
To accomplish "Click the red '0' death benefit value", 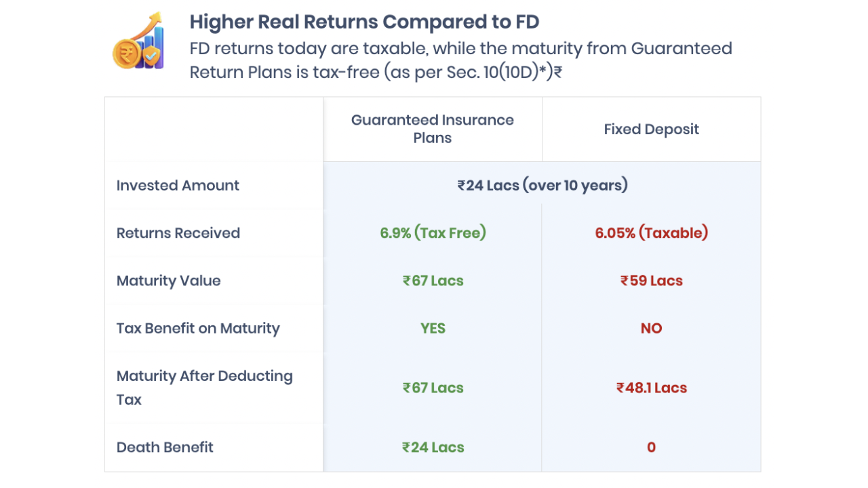I will tap(651, 447).
